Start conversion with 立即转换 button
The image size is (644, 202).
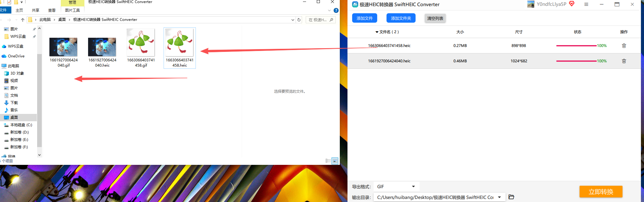click(x=601, y=192)
